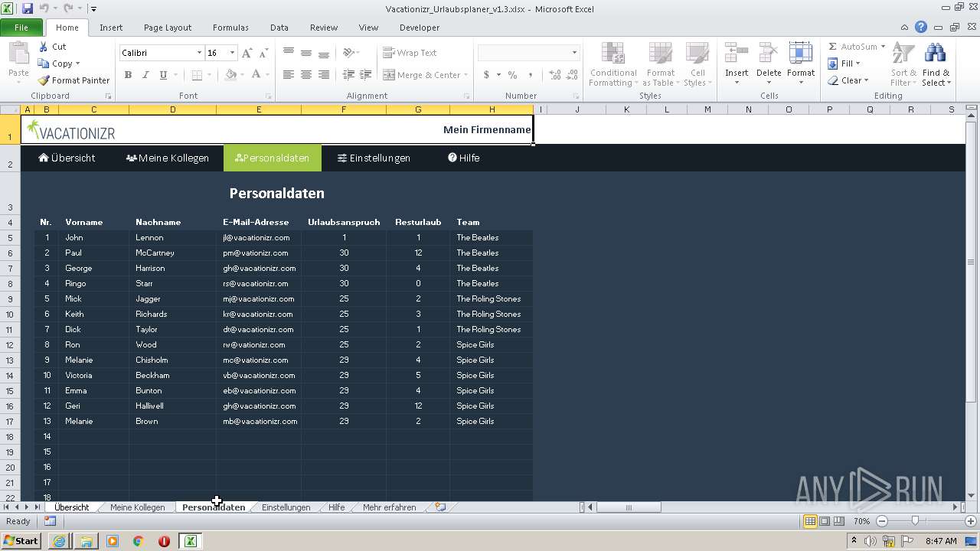
Task: Open Find & Select binoculars menu
Action: coord(936,64)
